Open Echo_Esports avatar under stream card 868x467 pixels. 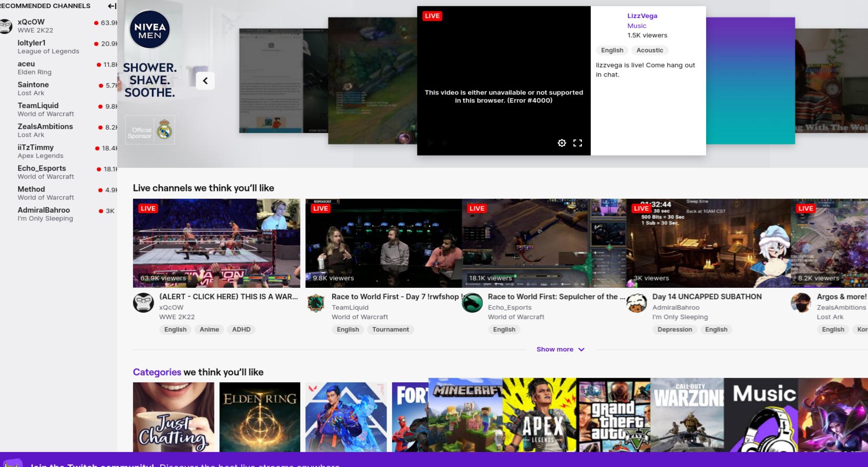click(x=472, y=303)
